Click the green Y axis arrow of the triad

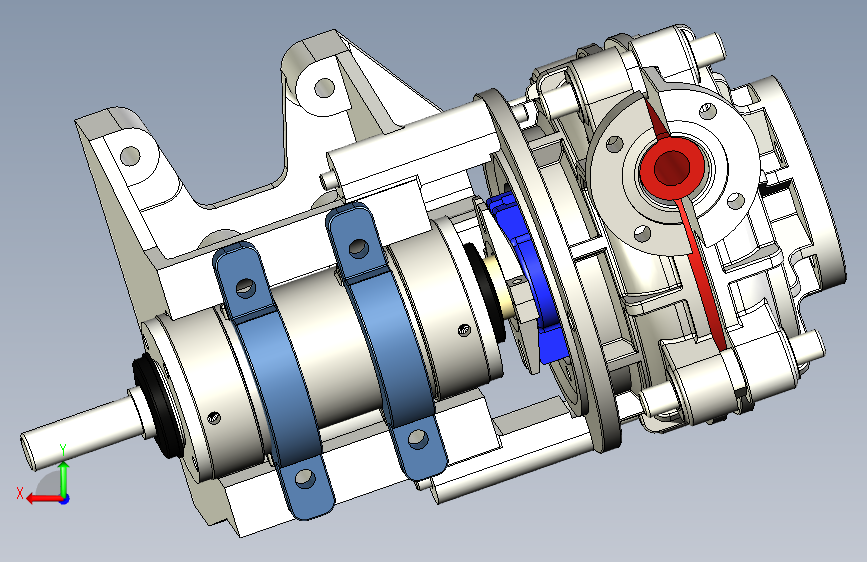tap(64, 478)
